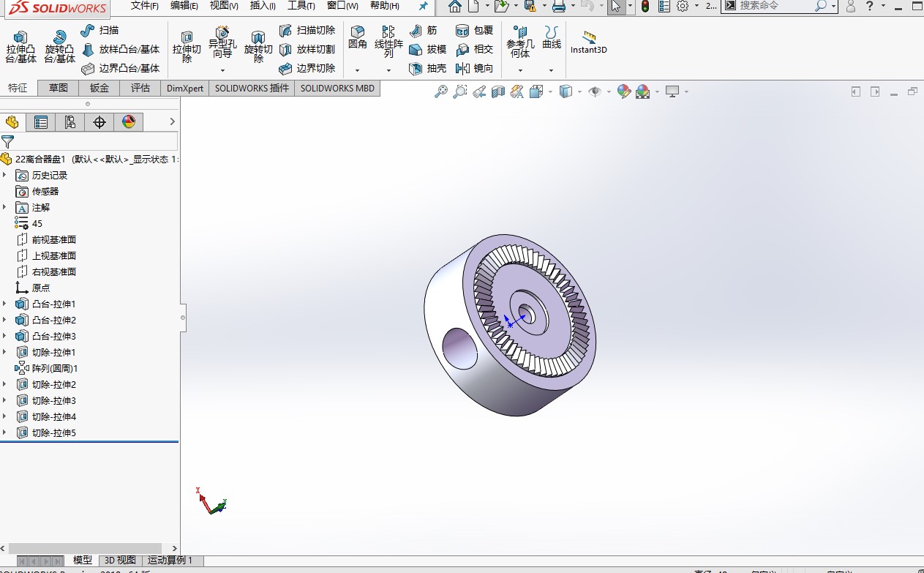Activate the 拉伸切除 extruded cut tool

(187, 47)
